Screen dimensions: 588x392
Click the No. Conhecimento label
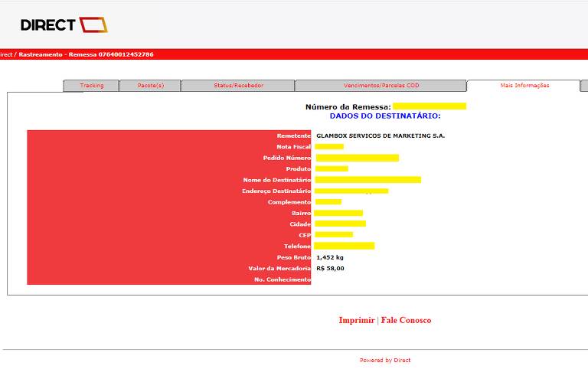283,279
